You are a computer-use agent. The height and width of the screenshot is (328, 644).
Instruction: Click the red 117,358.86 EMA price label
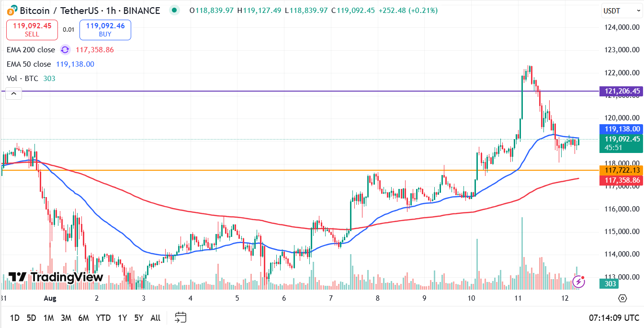(x=621, y=180)
